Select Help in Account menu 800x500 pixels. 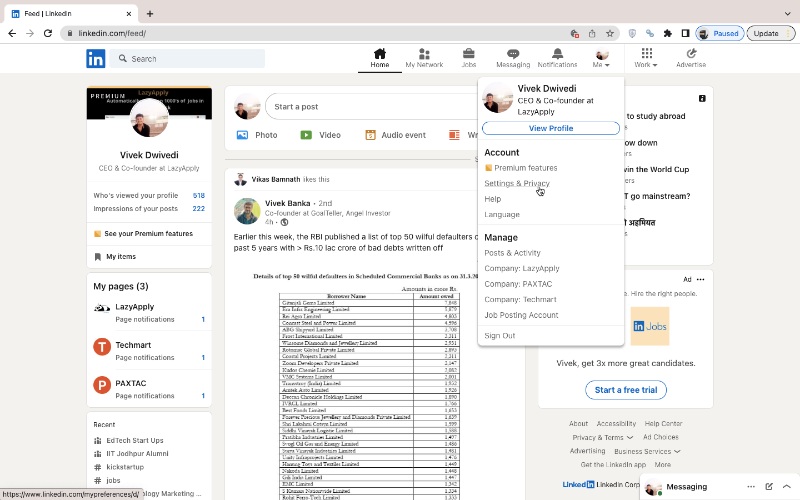pos(493,199)
